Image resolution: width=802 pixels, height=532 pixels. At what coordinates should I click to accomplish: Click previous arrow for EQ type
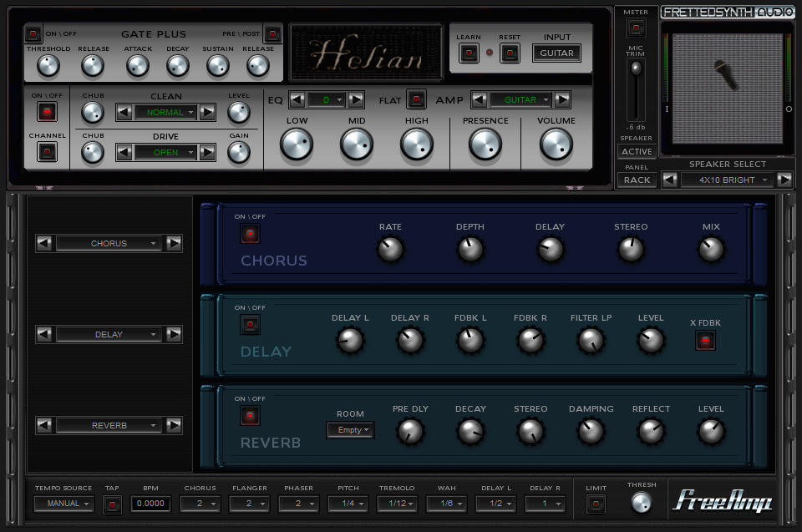click(297, 99)
